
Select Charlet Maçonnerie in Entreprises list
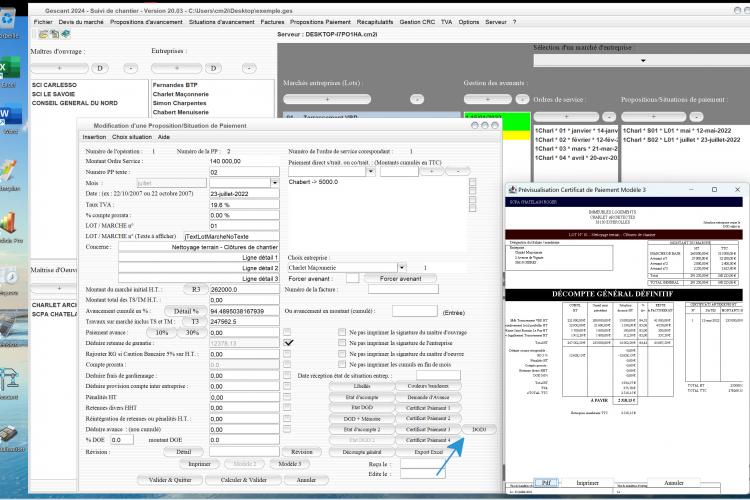point(181,94)
